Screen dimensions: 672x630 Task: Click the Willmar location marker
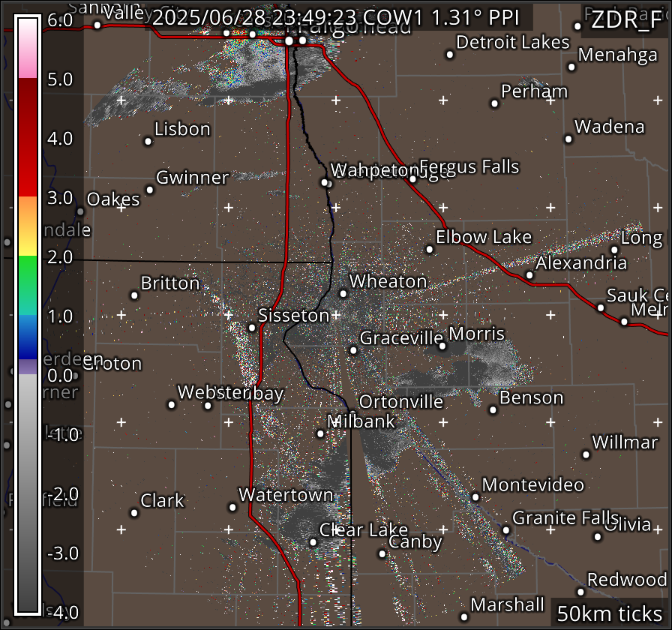(587, 454)
